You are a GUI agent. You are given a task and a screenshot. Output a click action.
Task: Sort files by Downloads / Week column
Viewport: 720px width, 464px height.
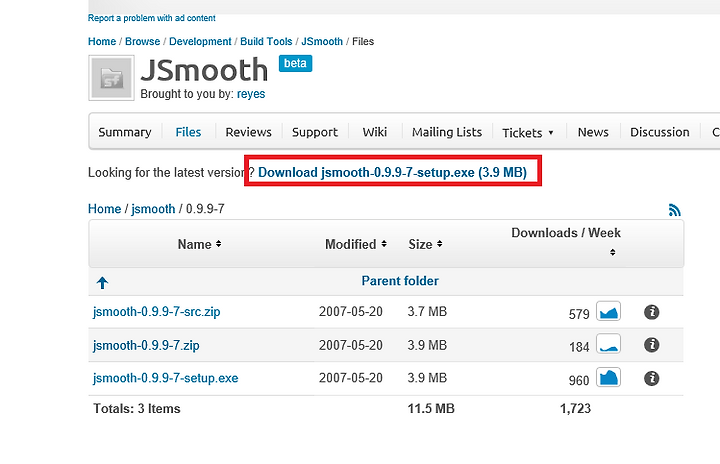tap(566, 241)
